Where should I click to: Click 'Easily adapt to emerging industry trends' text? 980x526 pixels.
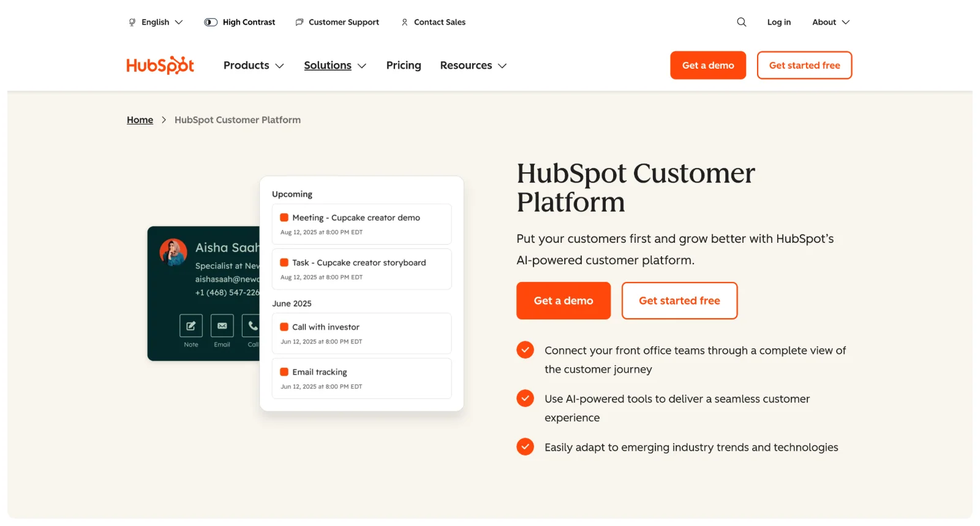coord(691,447)
